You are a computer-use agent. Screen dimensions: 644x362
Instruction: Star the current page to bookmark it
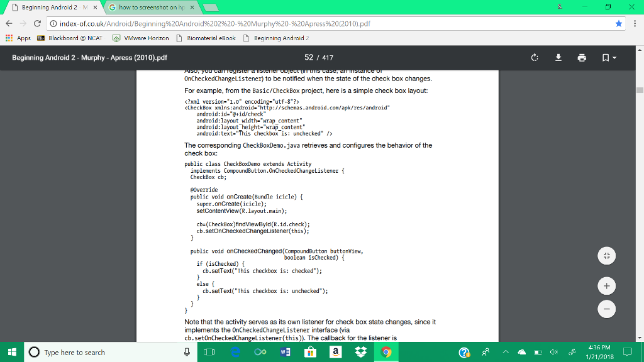[x=618, y=22]
